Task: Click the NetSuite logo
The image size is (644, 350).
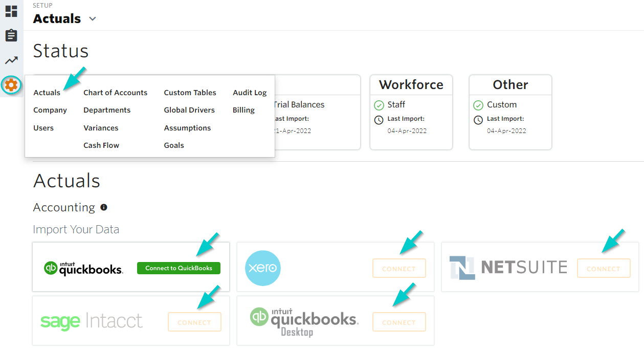Action: click(508, 267)
